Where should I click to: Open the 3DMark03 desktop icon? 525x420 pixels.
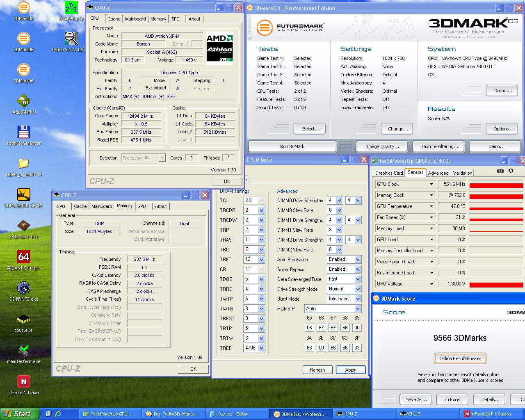[23, 11]
